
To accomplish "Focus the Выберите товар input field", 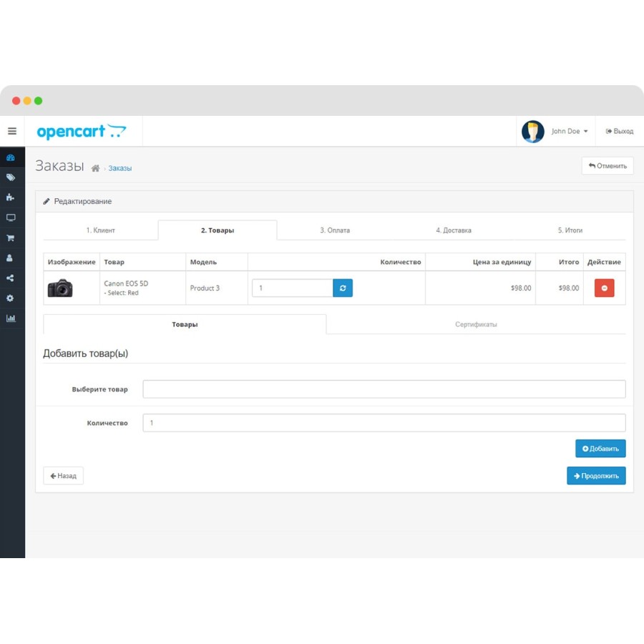I will click(384, 389).
